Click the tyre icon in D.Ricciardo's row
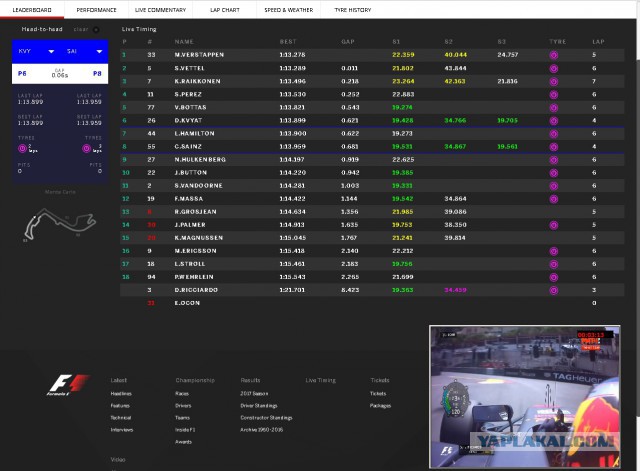Viewport: 640px width, 471px height. pos(553,290)
